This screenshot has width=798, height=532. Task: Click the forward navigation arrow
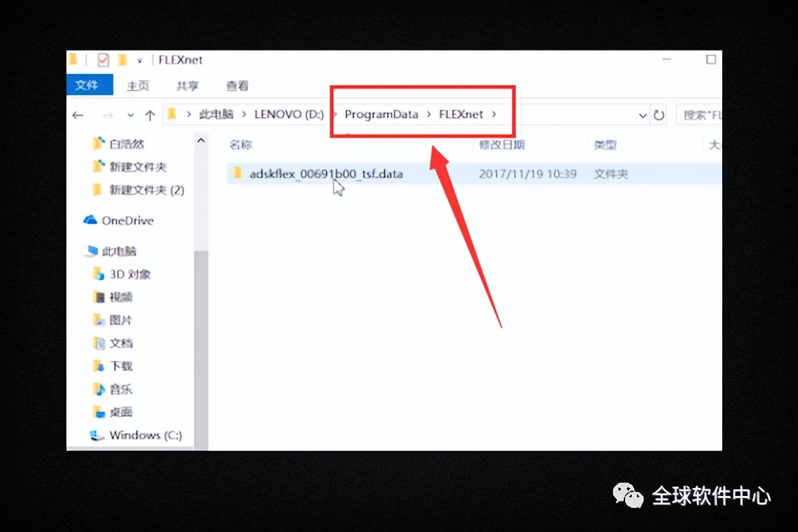point(108,115)
